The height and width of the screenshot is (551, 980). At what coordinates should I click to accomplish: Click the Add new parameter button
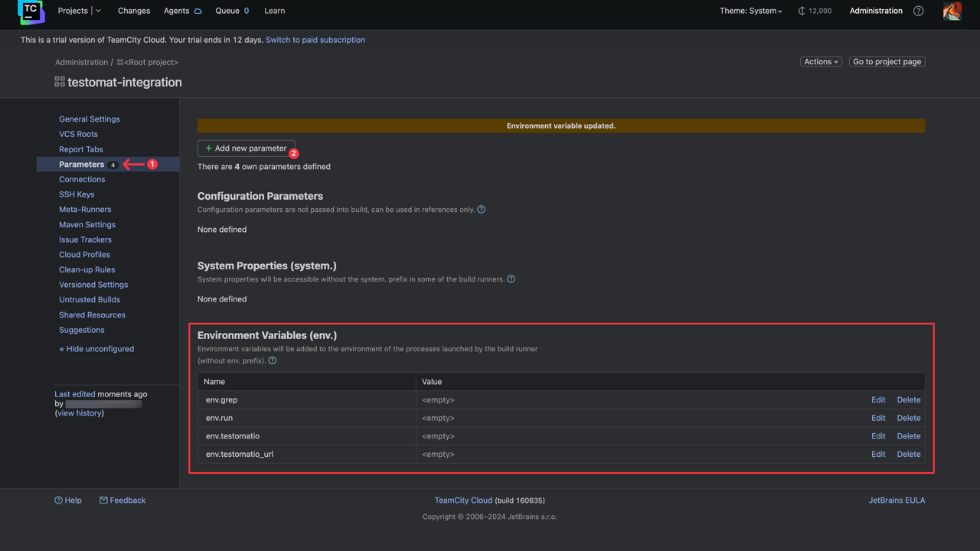(246, 148)
